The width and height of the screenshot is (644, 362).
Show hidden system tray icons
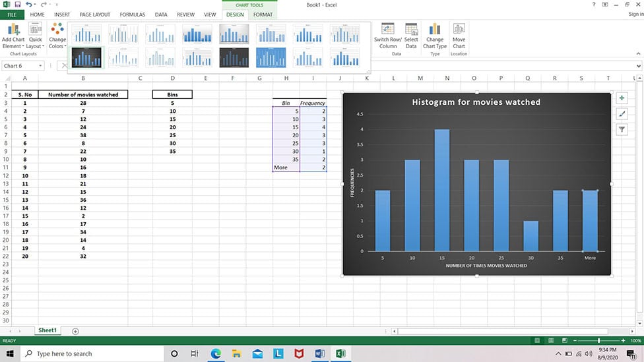coord(558,354)
